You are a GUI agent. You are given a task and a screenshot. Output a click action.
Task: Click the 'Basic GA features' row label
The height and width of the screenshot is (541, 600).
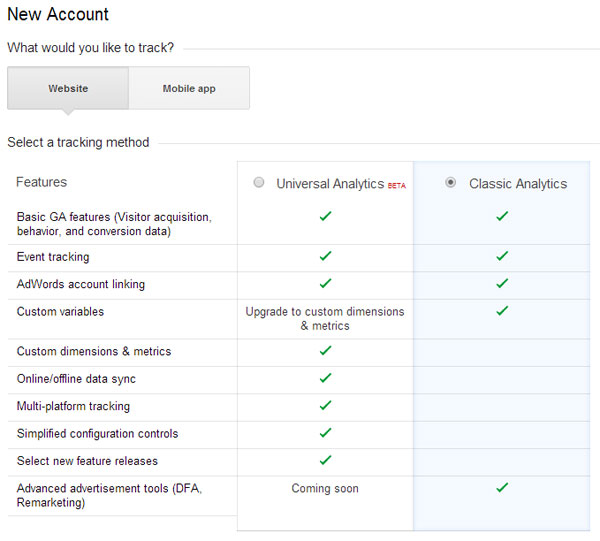pos(114,224)
